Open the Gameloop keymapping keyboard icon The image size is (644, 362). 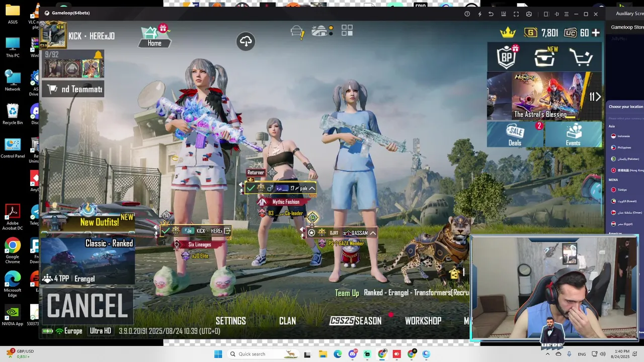click(x=504, y=14)
